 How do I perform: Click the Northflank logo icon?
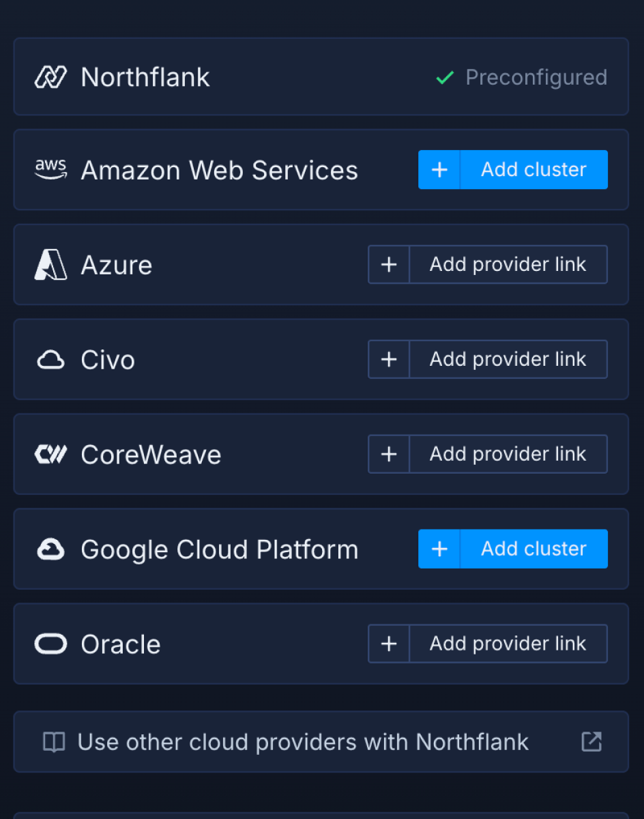click(50, 77)
